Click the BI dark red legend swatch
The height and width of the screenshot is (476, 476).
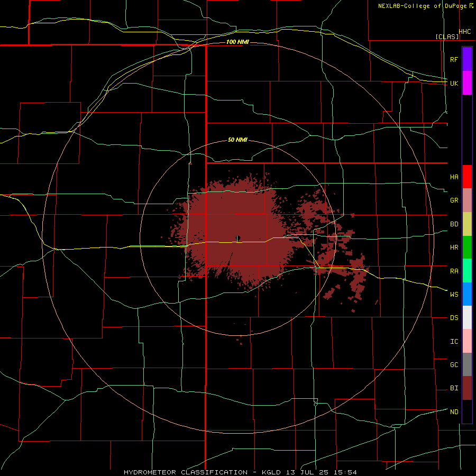pos(467,388)
